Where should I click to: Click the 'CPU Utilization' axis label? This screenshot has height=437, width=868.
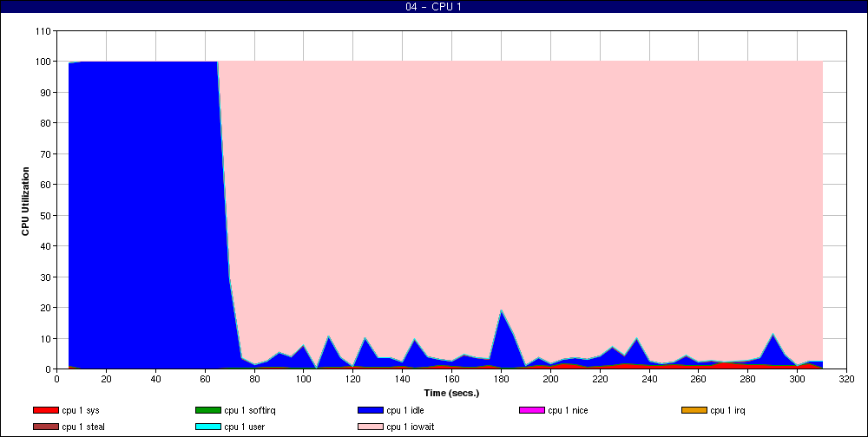tap(25, 201)
